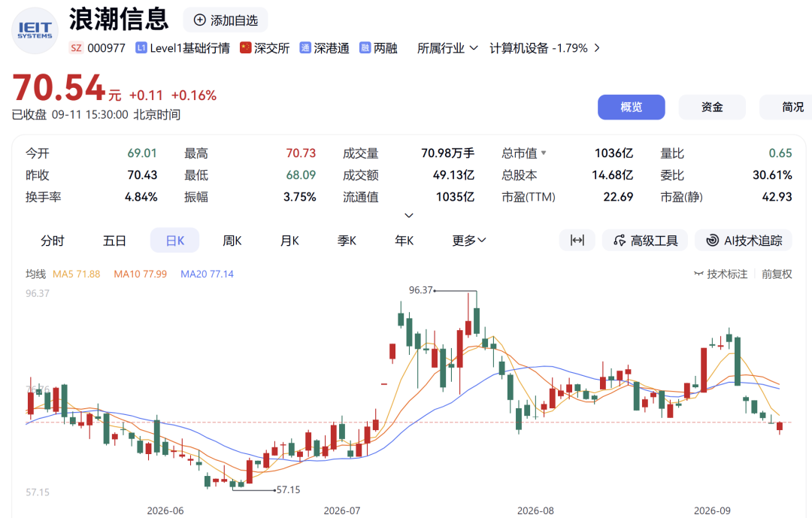Select the 月K chart period

289,241
